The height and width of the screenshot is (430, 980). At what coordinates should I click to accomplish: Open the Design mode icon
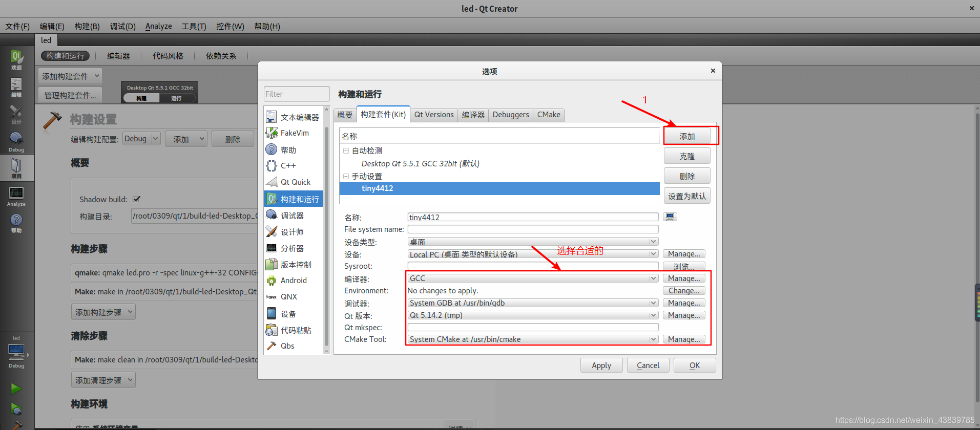tap(16, 115)
